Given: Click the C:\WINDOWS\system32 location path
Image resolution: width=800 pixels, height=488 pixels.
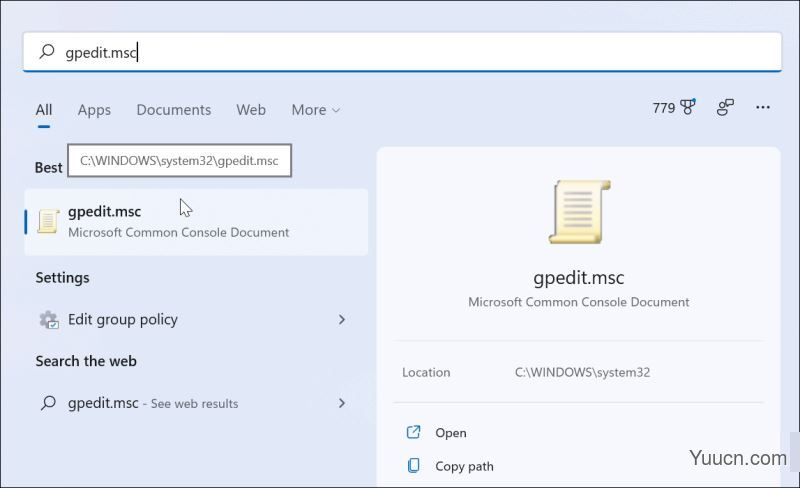Looking at the screenshot, I should point(582,372).
